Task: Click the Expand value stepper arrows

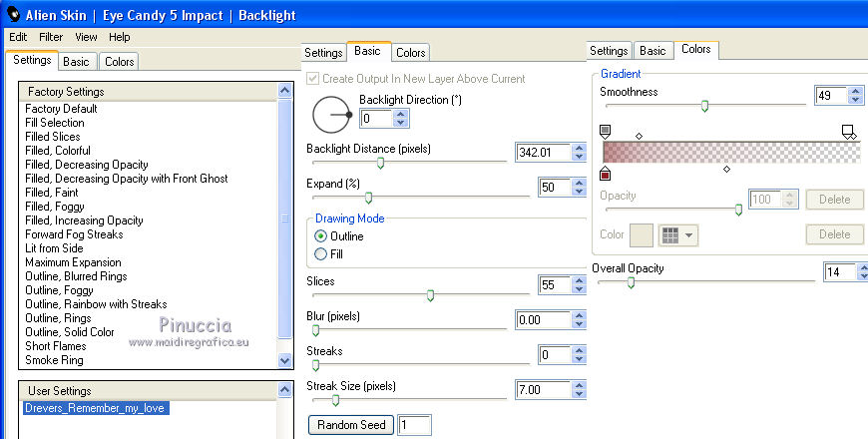Action: [579, 188]
